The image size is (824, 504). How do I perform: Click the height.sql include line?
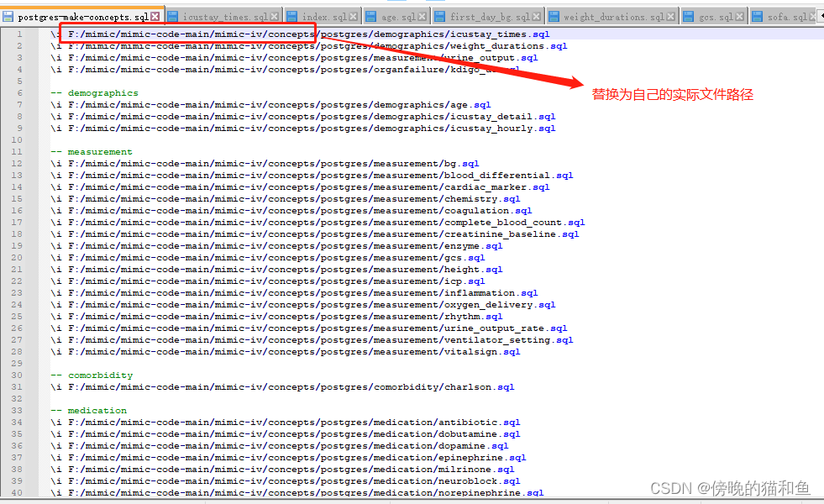[276, 270]
